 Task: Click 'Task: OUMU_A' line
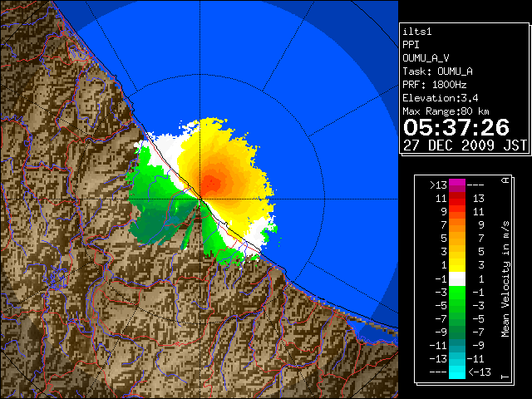click(x=438, y=71)
